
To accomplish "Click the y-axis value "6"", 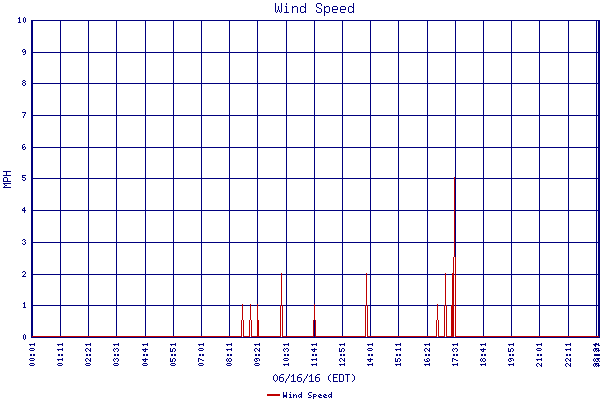I will pos(24,147).
